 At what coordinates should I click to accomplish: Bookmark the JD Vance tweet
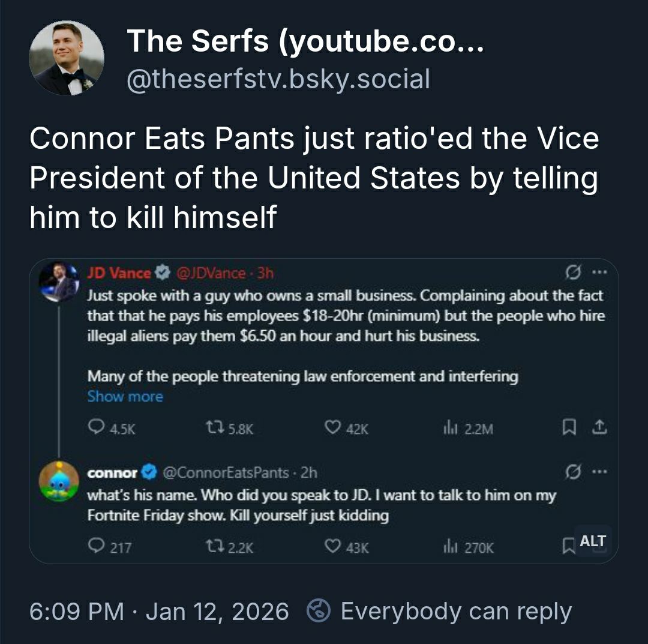(568, 427)
